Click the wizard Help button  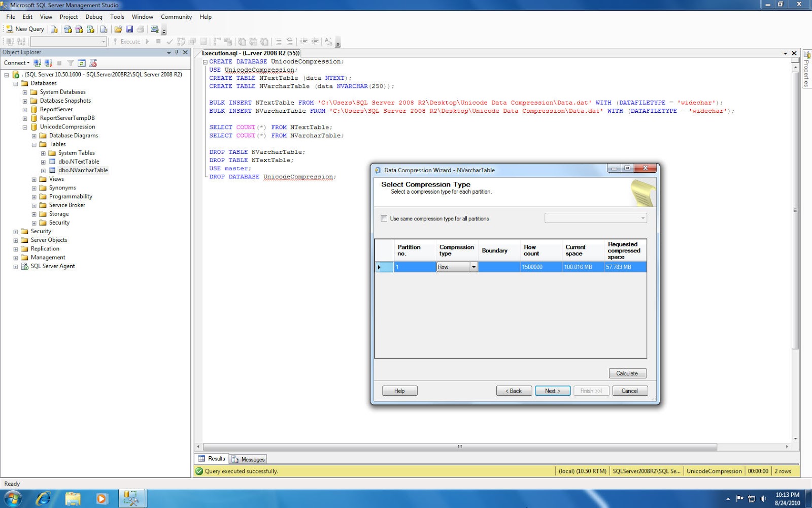tap(400, 391)
